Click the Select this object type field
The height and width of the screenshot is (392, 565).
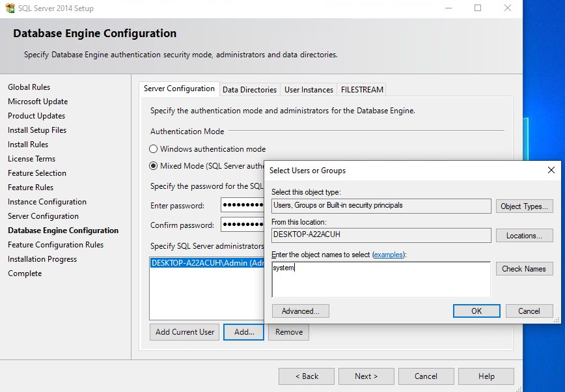[381, 206]
